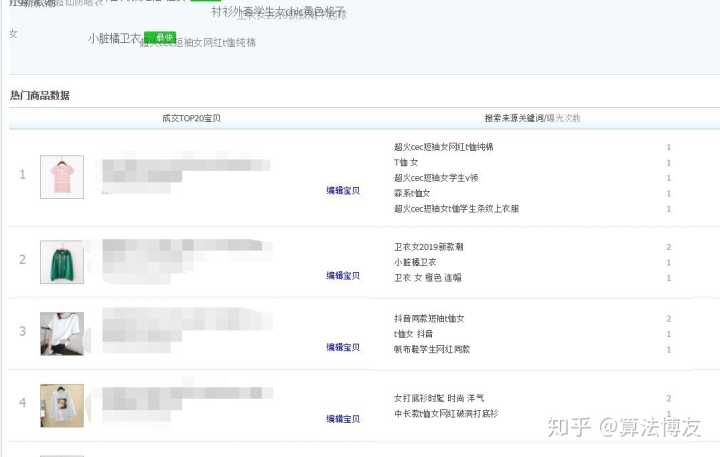Click keyword 卫衣 女 橙色 连帽
Viewport: 720px width, 457px height.
click(428, 277)
